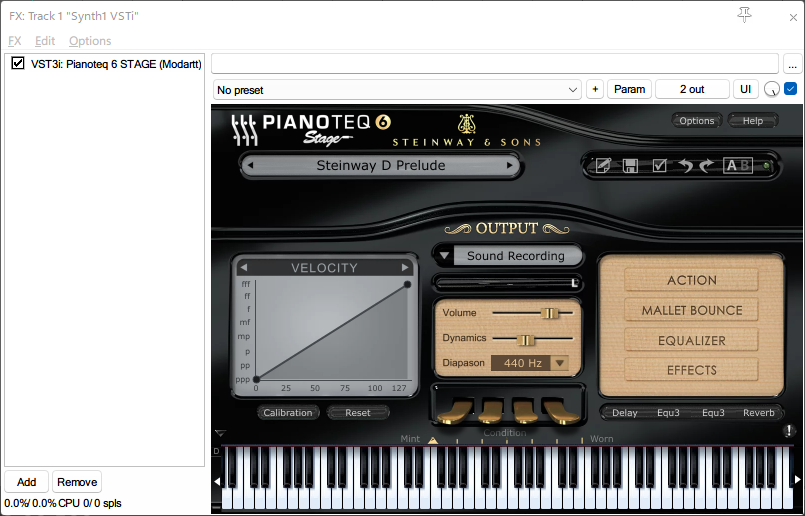This screenshot has width=805, height=516.
Task: Click the velocity curve bottom-left point
Action: pyautogui.click(x=256, y=379)
